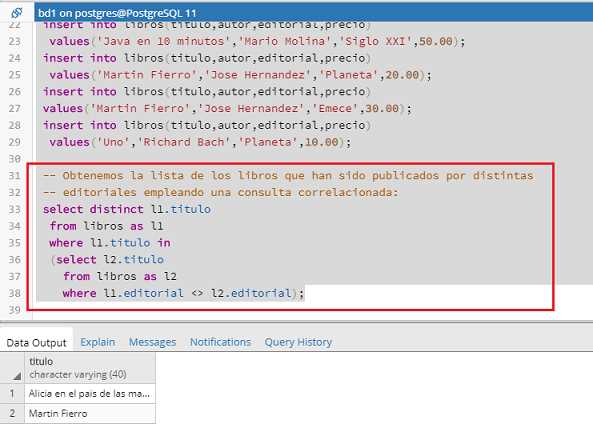Viewport: 593px width, 432px height.
Task: Select the bd1 on postgres@PostgreSQL 11 connection bar
Action: [314, 13]
